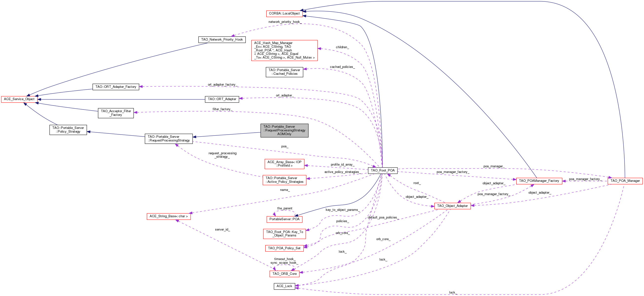The width and height of the screenshot is (644, 296).
Task: Click the CORBA::LocalObject class node
Action: (x=284, y=14)
